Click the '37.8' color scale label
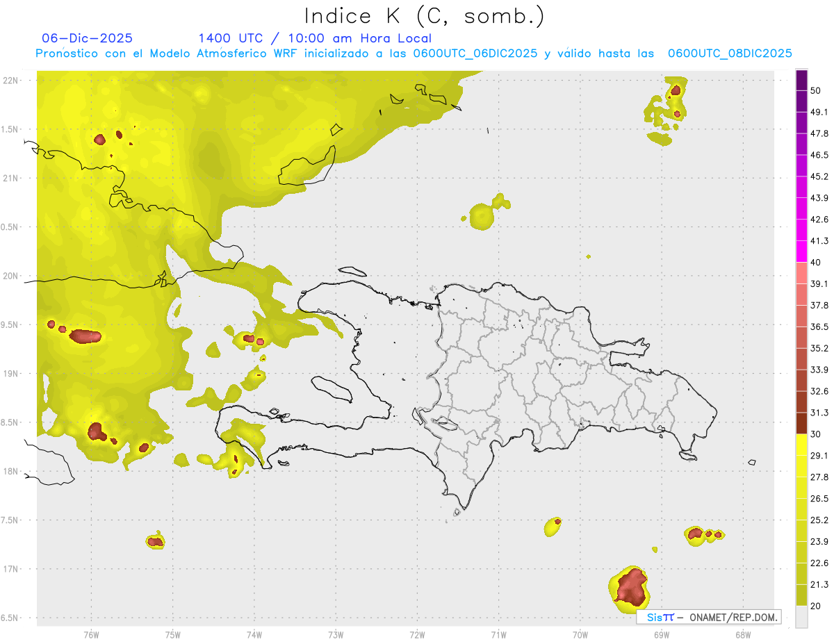Screen dimensions: 834x644 [819, 306]
